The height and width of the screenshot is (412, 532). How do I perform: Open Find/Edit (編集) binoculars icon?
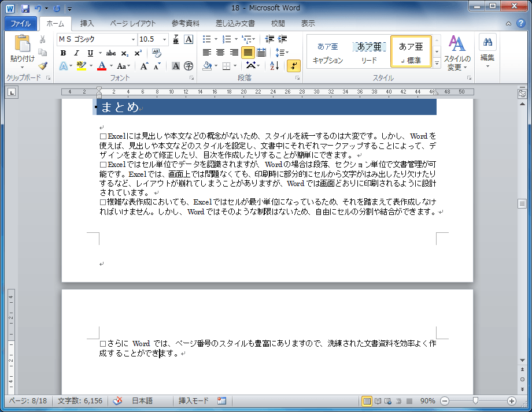tap(487, 42)
